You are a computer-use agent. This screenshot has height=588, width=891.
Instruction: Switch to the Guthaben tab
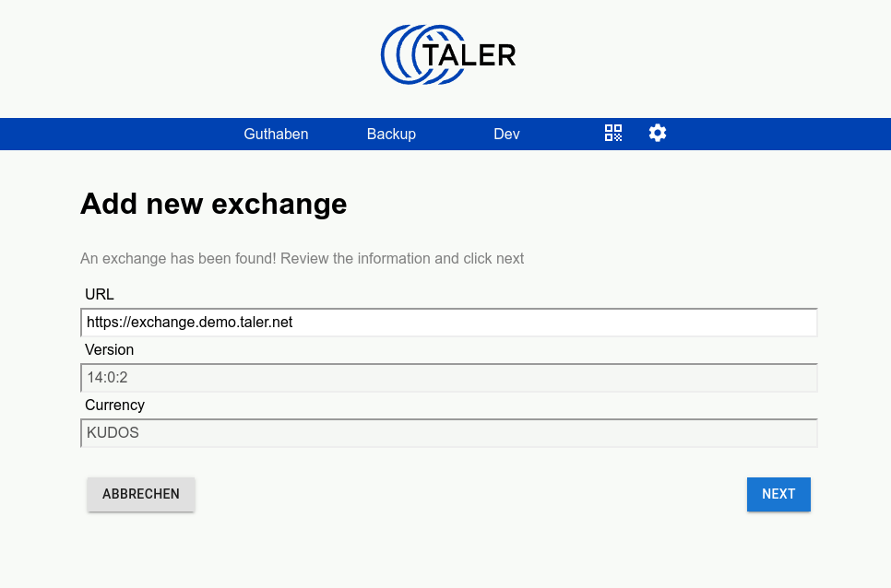pos(276,134)
